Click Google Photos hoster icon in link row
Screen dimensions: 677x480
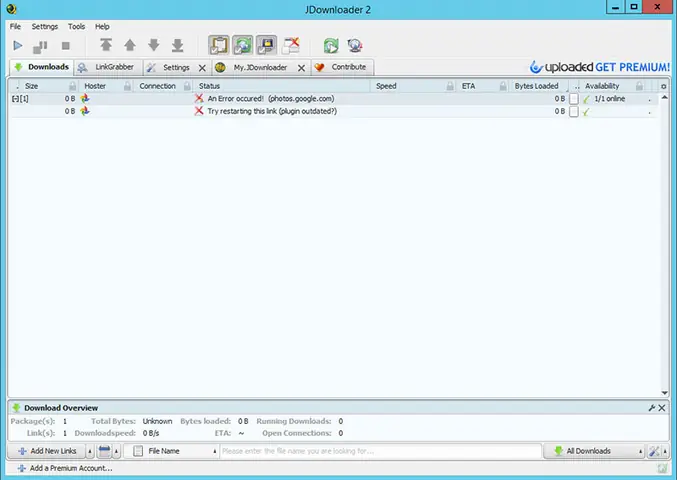[85, 111]
